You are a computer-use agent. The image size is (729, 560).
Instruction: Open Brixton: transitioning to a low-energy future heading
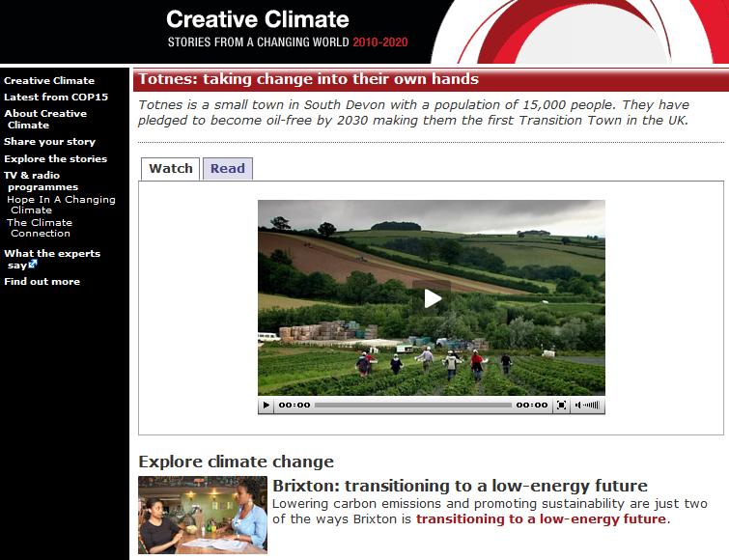pos(460,486)
